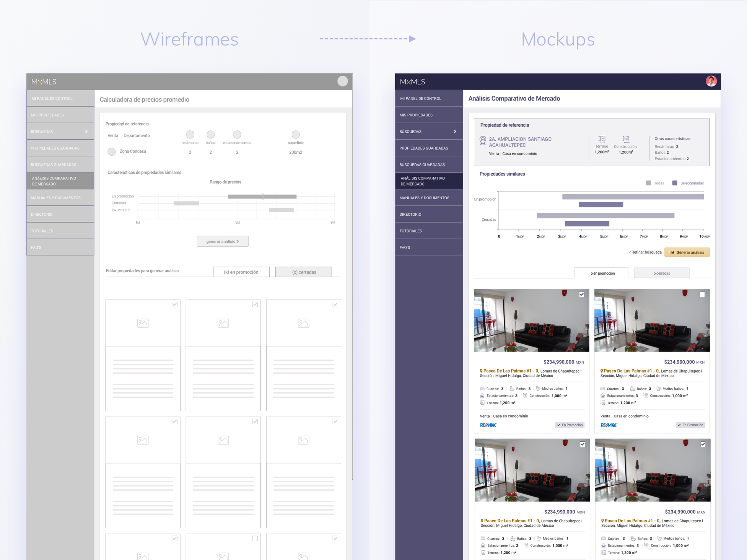Screen dimensions: 747x560
Task: Open MI PANEL DE CONTROL in the mockup sidebar
Action: [x=429, y=98]
